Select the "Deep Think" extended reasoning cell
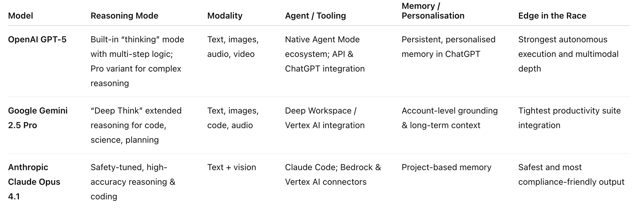The width and height of the screenshot is (644, 224). pos(136,125)
